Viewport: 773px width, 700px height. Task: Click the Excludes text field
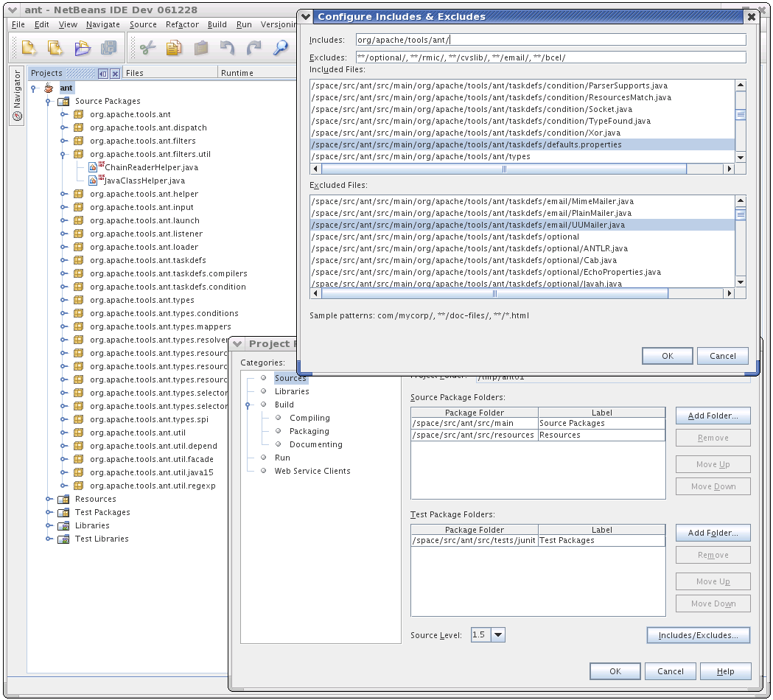click(x=550, y=57)
